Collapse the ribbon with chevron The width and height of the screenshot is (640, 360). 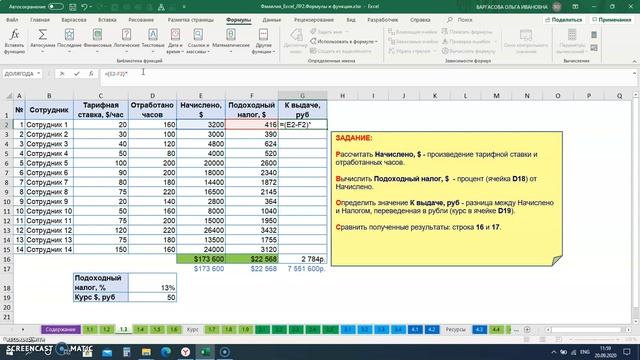(634, 61)
